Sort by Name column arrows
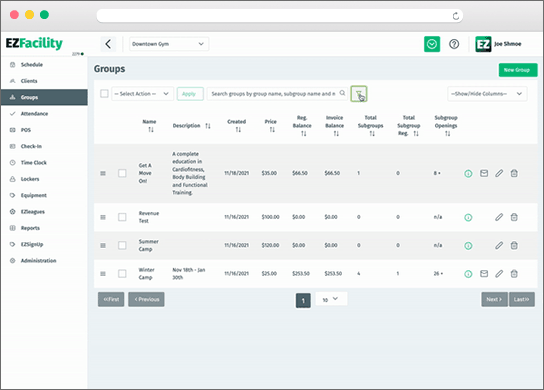The width and height of the screenshot is (544, 390). tap(151, 130)
